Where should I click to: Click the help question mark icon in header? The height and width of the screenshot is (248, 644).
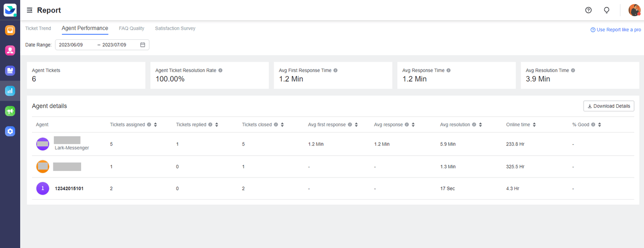click(588, 10)
